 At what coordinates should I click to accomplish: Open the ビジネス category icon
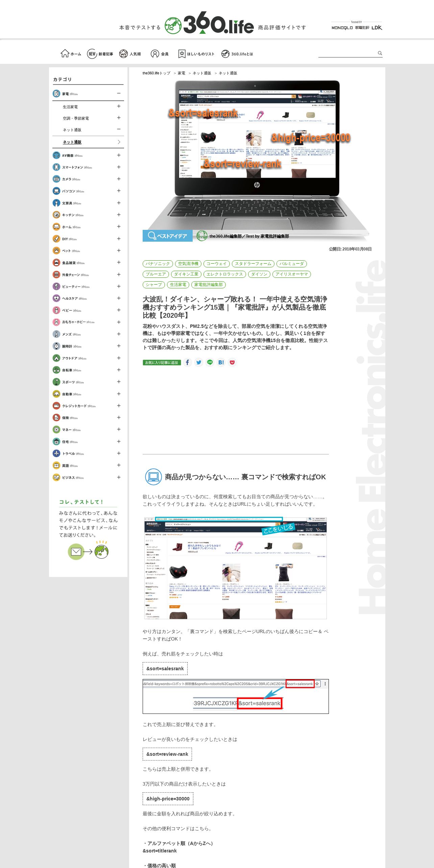(56, 477)
